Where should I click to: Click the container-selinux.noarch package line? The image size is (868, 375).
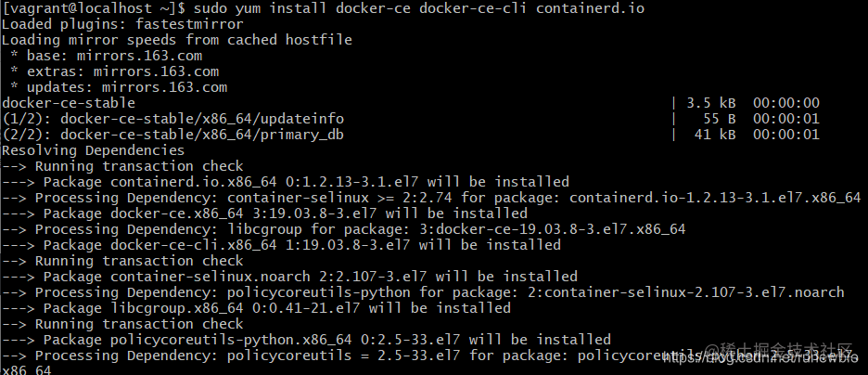click(289, 277)
